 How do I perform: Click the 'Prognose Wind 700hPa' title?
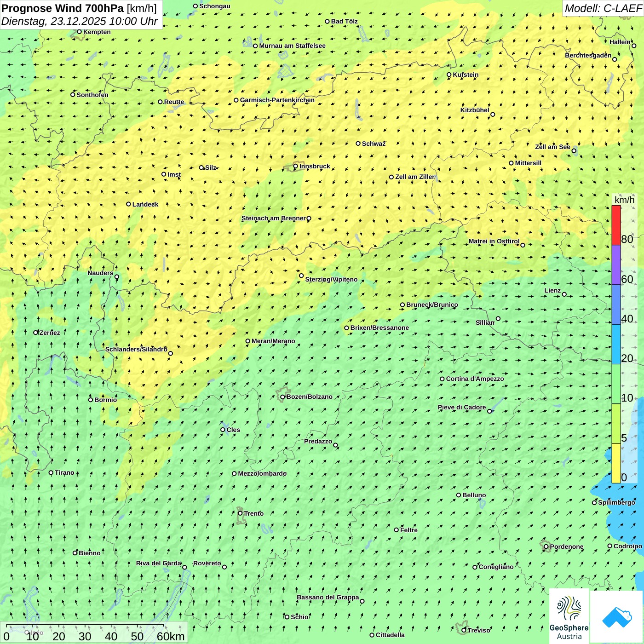[x=63, y=8]
